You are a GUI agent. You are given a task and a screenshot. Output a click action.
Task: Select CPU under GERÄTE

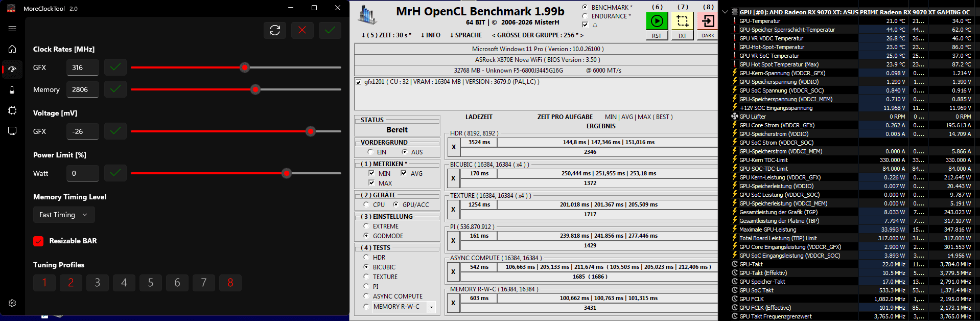tap(366, 205)
